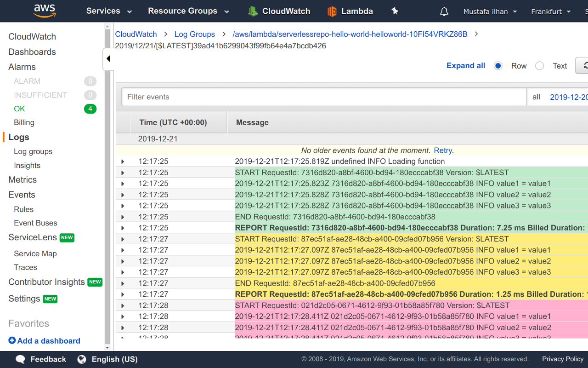Show INSUFFICIENT data alarms

40,95
